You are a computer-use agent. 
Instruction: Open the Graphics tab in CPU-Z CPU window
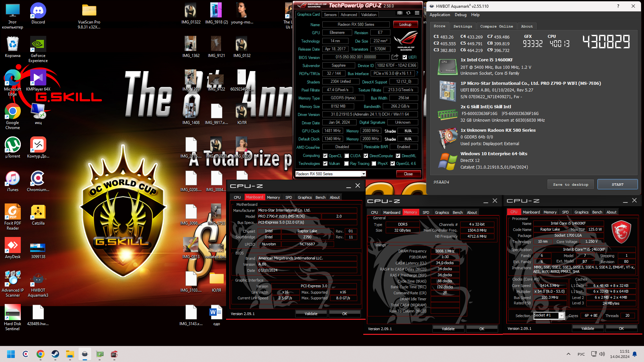581,212
